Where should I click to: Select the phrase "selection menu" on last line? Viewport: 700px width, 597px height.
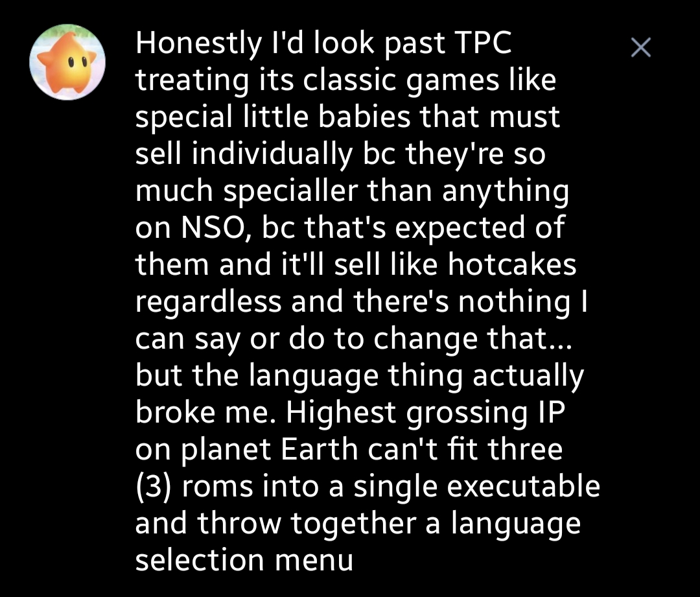tap(244, 559)
